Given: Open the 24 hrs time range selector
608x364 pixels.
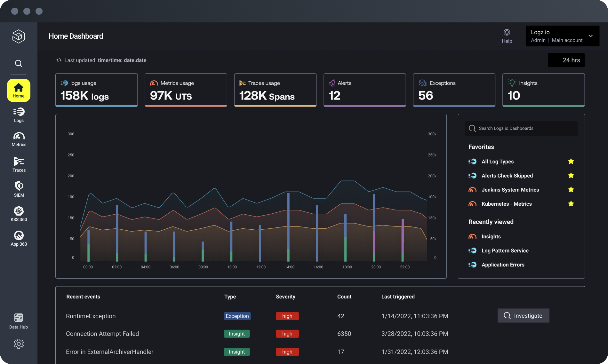Looking at the screenshot, I should point(566,60).
